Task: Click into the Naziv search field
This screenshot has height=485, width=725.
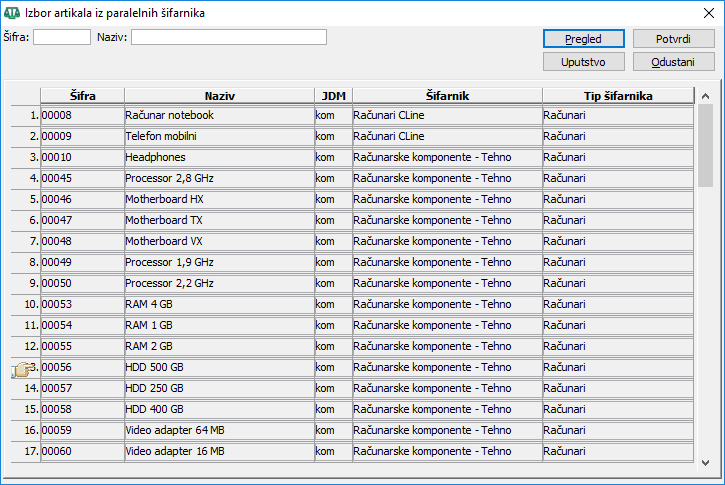Action: (x=229, y=37)
